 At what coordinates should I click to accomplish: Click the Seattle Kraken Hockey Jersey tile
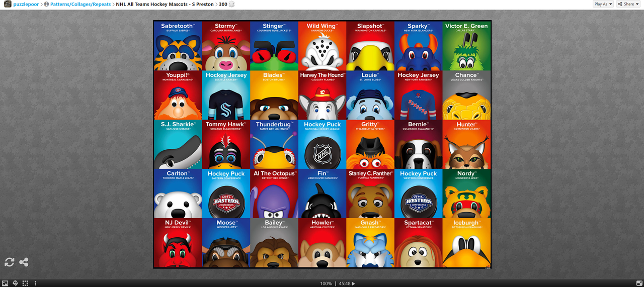click(226, 95)
